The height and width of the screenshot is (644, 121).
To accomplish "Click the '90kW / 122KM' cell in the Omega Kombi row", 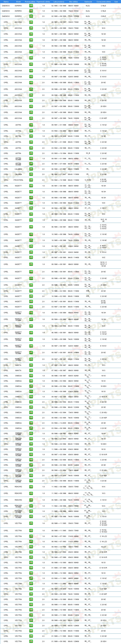I will [x=73, y=465].
